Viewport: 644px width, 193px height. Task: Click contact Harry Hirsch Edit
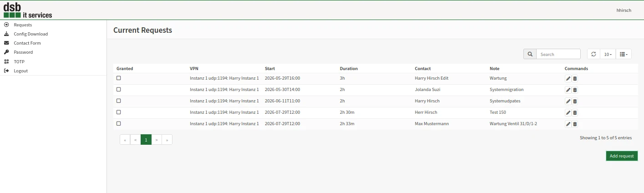point(431,78)
